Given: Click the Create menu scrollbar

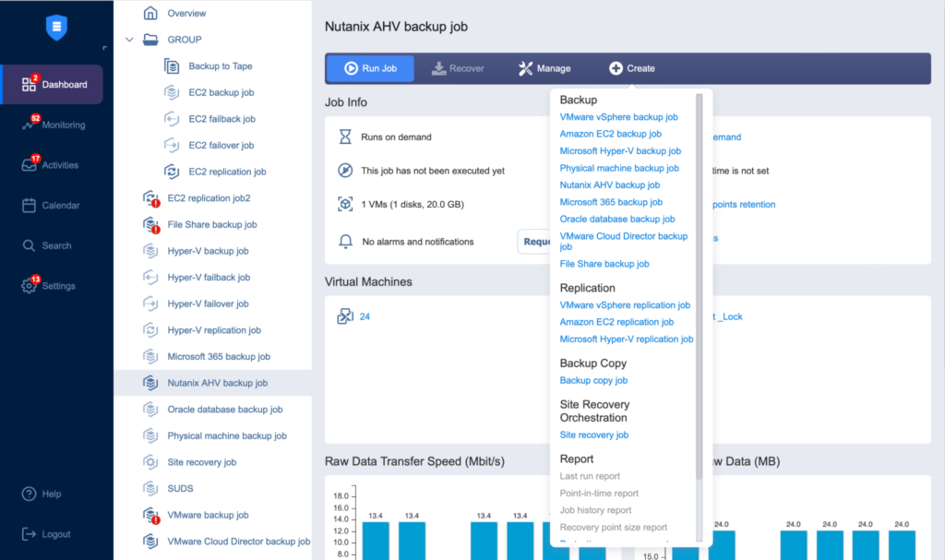Looking at the screenshot, I should tap(700, 286).
